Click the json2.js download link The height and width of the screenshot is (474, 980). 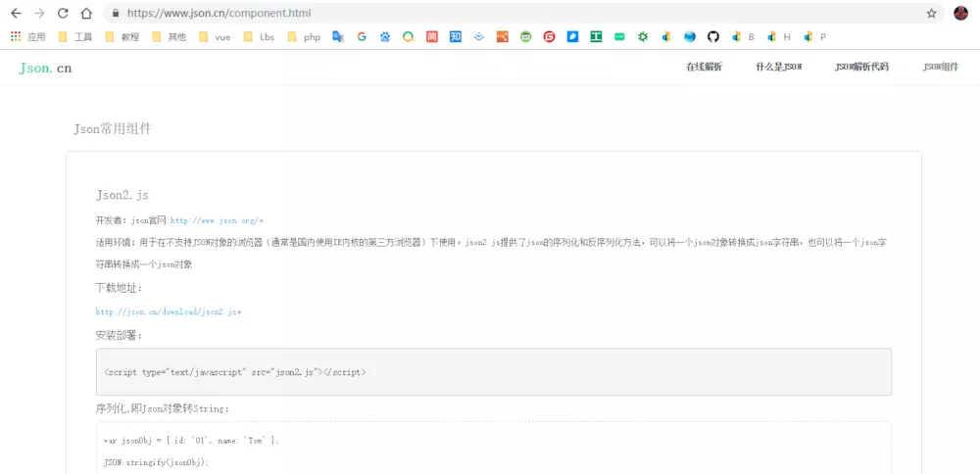167,311
